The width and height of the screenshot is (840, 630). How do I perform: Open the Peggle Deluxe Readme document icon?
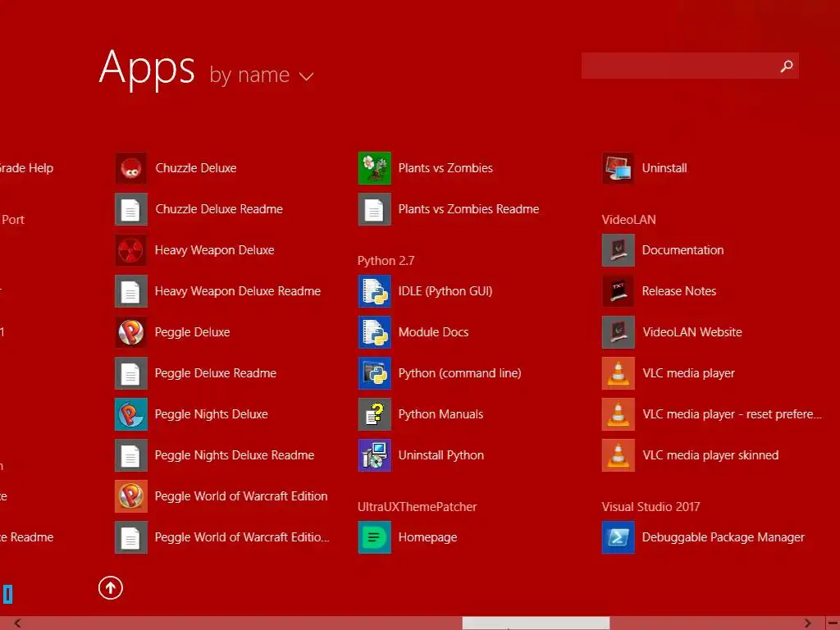(130, 373)
